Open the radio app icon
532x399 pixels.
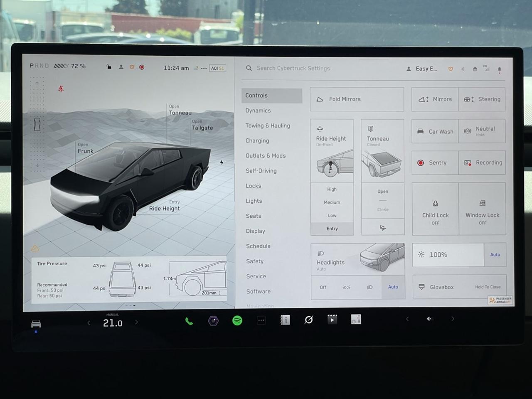pos(356,319)
